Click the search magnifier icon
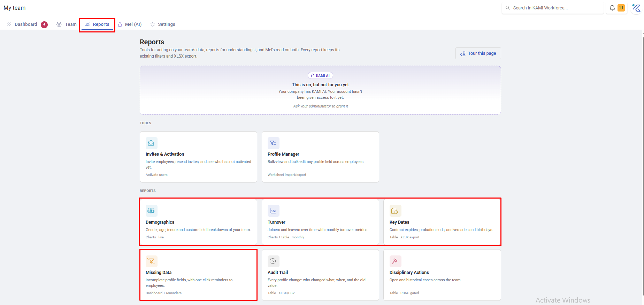The image size is (644, 305). [x=507, y=8]
